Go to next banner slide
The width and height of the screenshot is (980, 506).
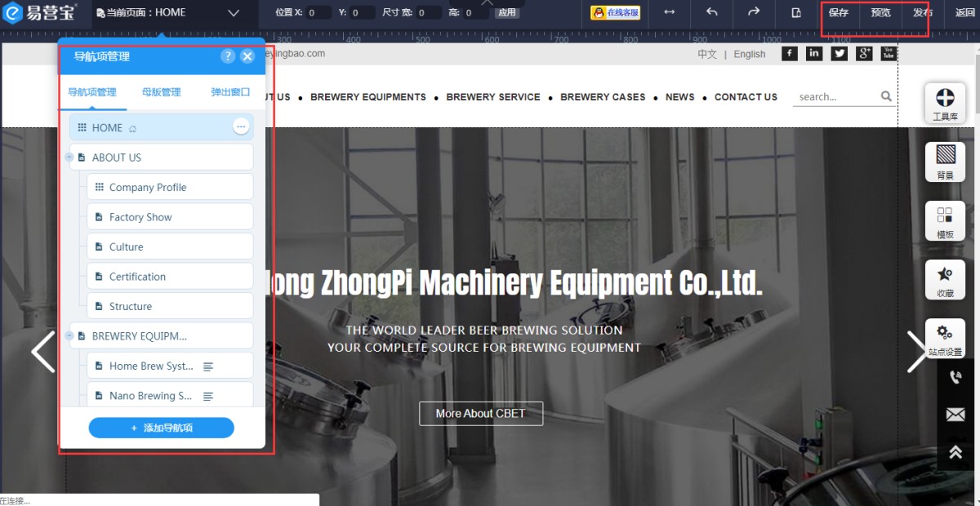tap(919, 352)
